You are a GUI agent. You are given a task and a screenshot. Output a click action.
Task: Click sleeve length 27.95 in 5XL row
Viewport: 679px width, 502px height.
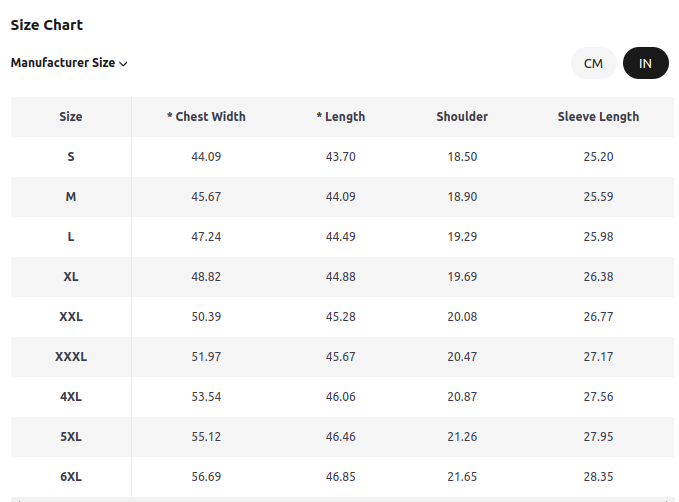pos(598,437)
